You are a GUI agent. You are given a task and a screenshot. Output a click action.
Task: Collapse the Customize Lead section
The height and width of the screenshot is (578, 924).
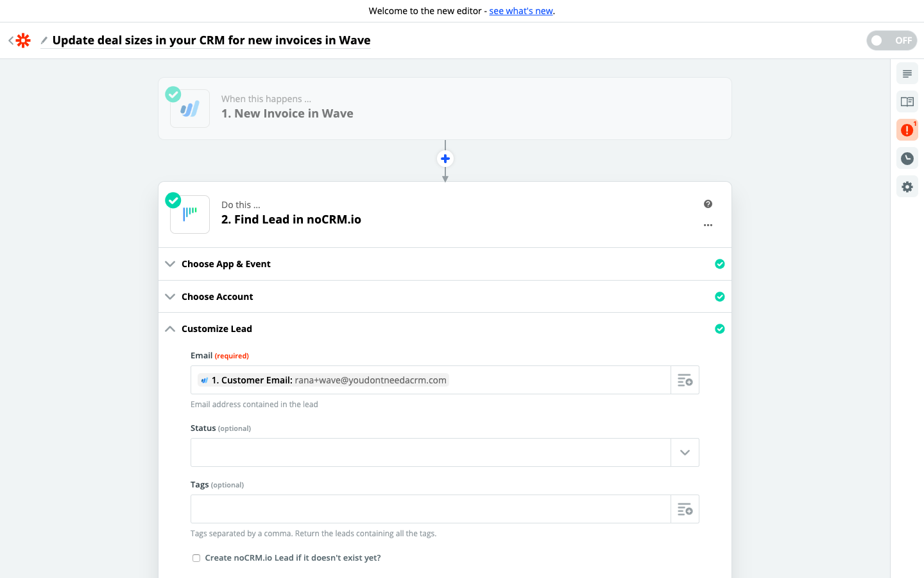coord(216,329)
